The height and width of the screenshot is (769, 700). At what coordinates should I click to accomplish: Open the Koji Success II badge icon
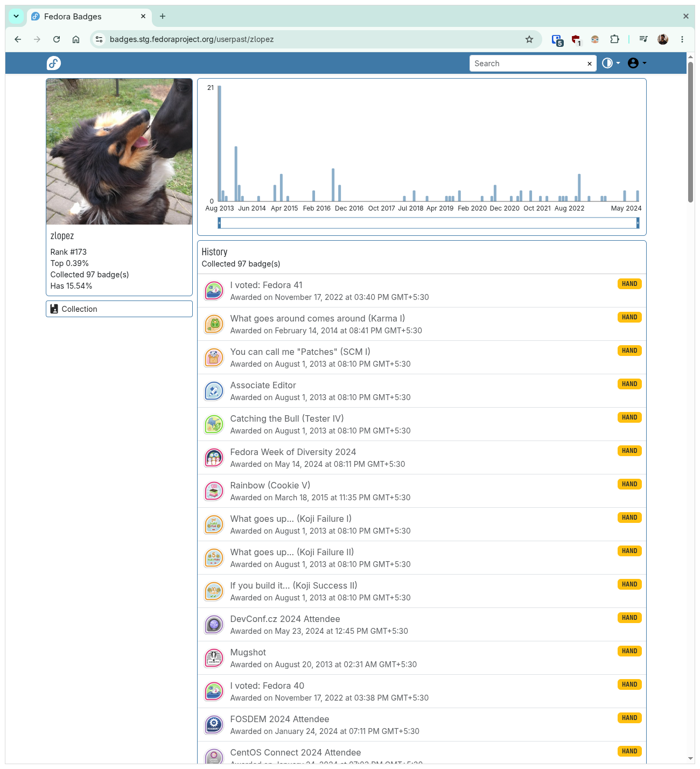coord(214,591)
